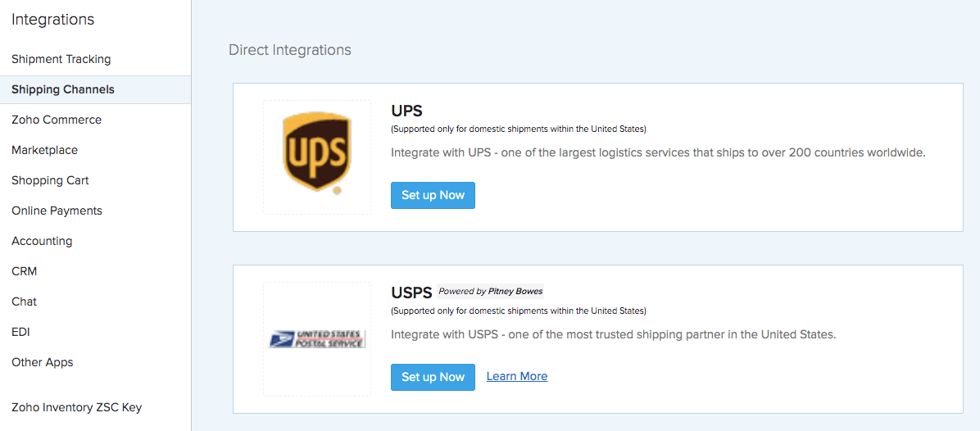Go to Other Apps in the sidebar
The height and width of the screenshot is (431, 980).
tap(43, 362)
